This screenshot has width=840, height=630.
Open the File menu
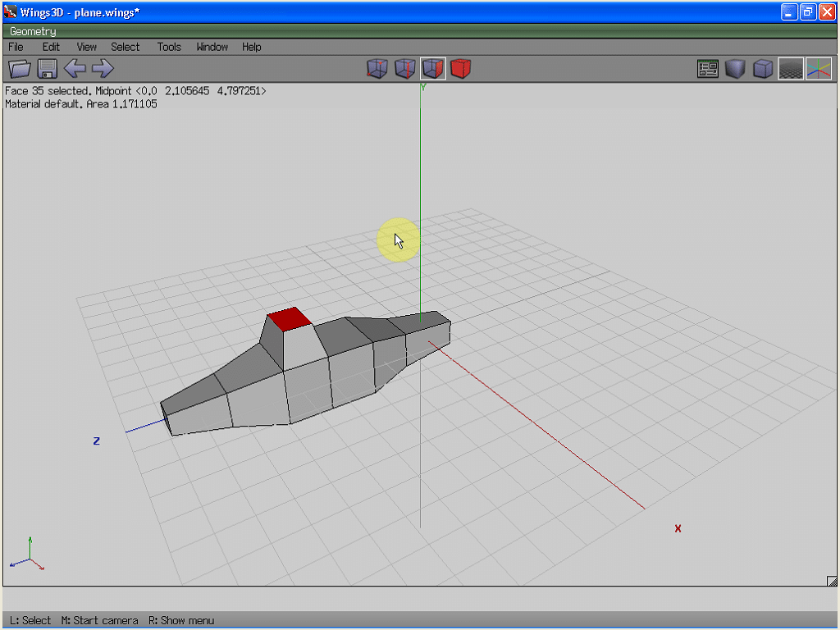pyautogui.click(x=16, y=47)
